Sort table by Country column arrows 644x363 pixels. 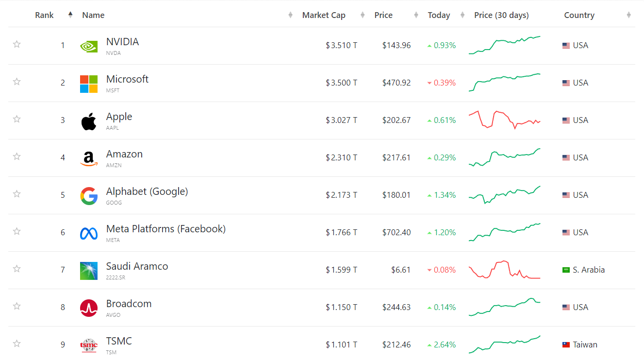pyautogui.click(x=629, y=15)
